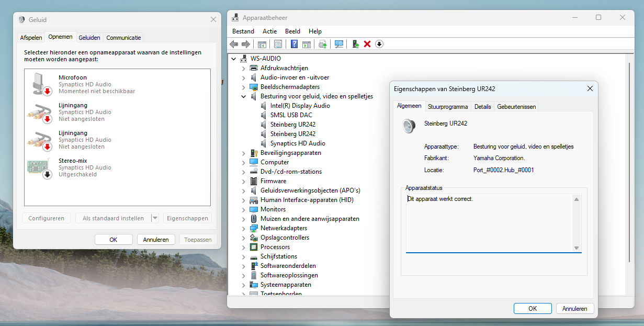Expand the Softwareoplossingen category
The width and height of the screenshot is (644, 326).
(244, 275)
